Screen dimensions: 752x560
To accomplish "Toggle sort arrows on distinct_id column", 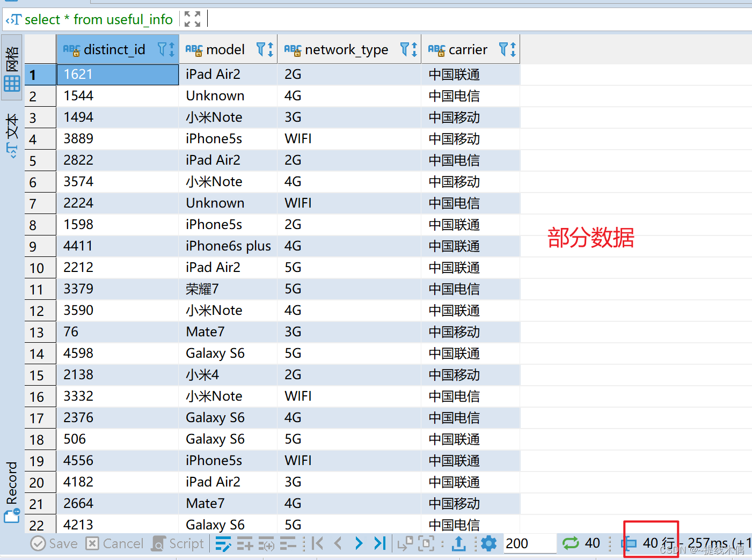I will [172, 49].
